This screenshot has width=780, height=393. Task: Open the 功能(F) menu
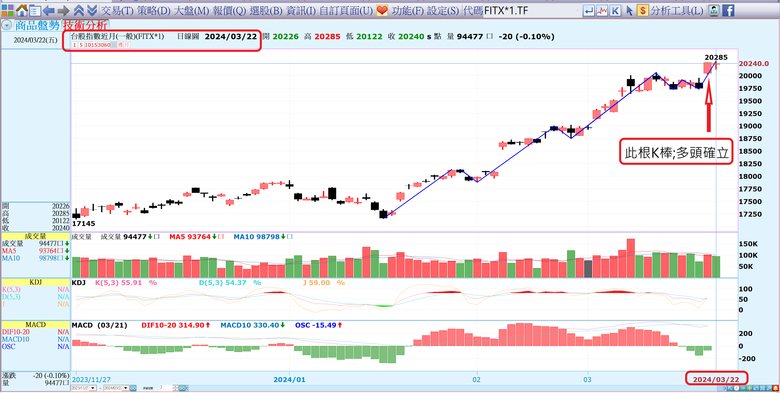(x=407, y=10)
